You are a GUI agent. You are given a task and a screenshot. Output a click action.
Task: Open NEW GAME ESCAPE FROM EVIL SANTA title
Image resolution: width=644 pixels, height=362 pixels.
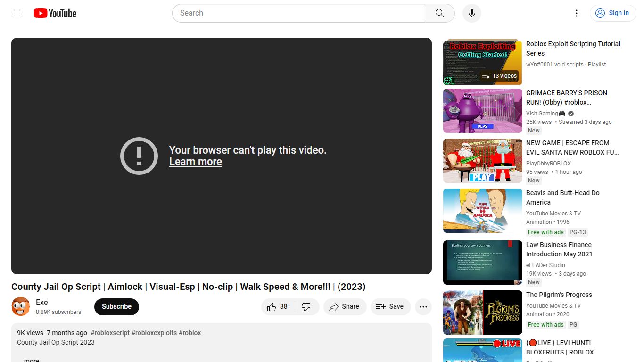pyautogui.click(x=572, y=148)
